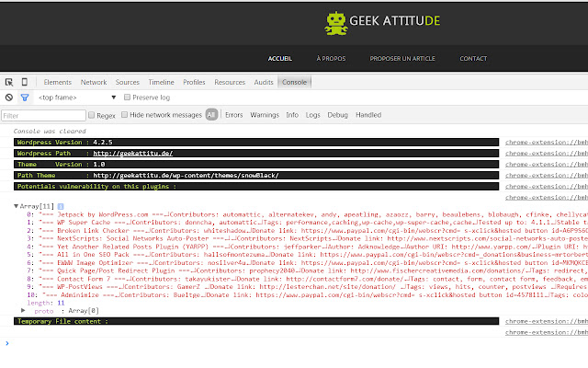This screenshot has width=588, height=368.
Task: Filter console by Handled
Action: tap(368, 115)
